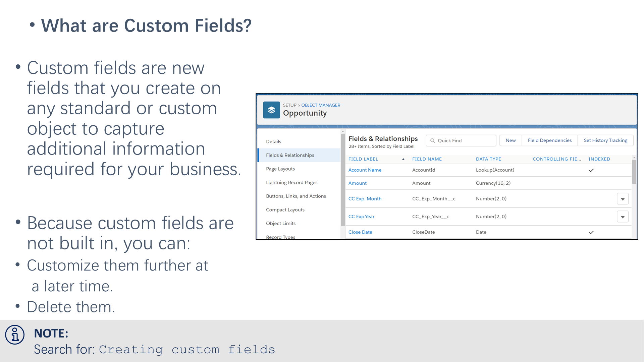Screen dimensions: 644x362
Task: Click the AccountId field name cell
Action: coord(424,170)
